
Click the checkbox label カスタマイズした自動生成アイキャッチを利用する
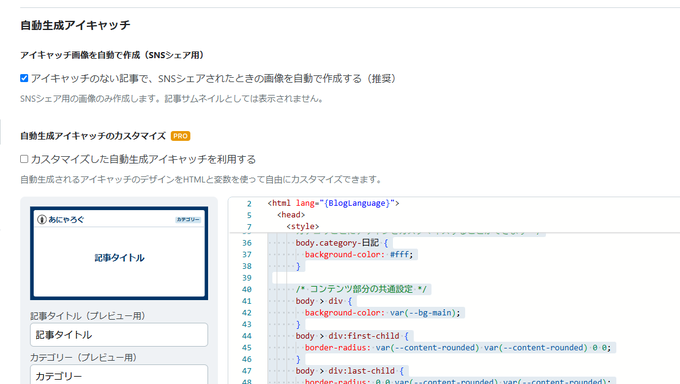pyautogui.click(x=143, y=159)
